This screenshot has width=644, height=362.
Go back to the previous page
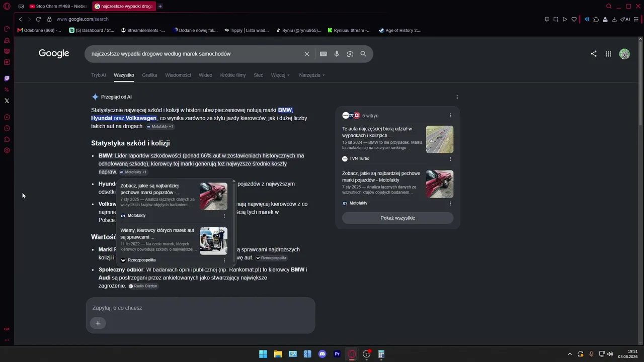point(20,19)
